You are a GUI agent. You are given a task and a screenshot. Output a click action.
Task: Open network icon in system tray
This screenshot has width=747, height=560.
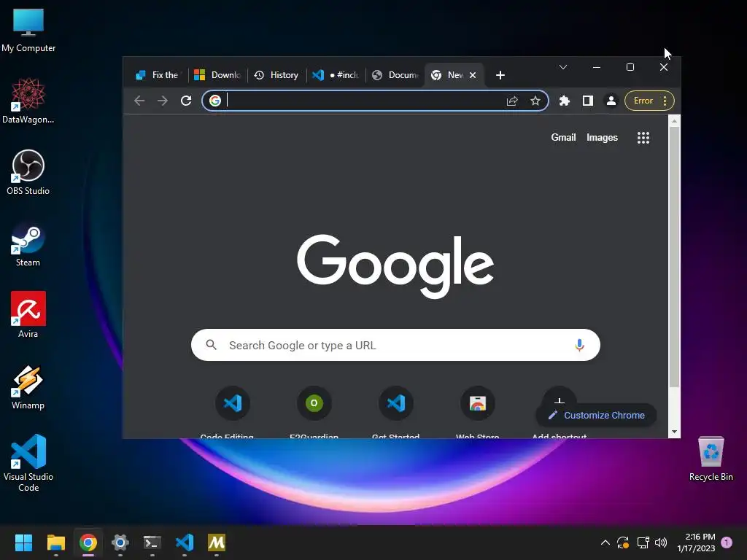(643, 542)
